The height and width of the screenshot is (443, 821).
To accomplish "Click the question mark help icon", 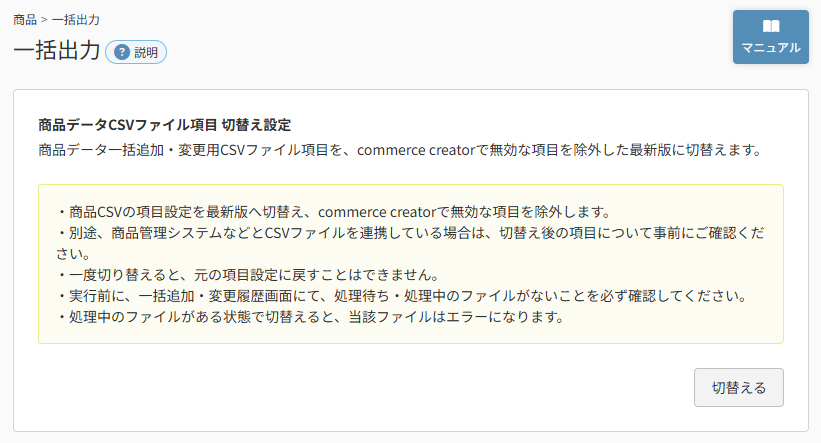I will (122, 52).
